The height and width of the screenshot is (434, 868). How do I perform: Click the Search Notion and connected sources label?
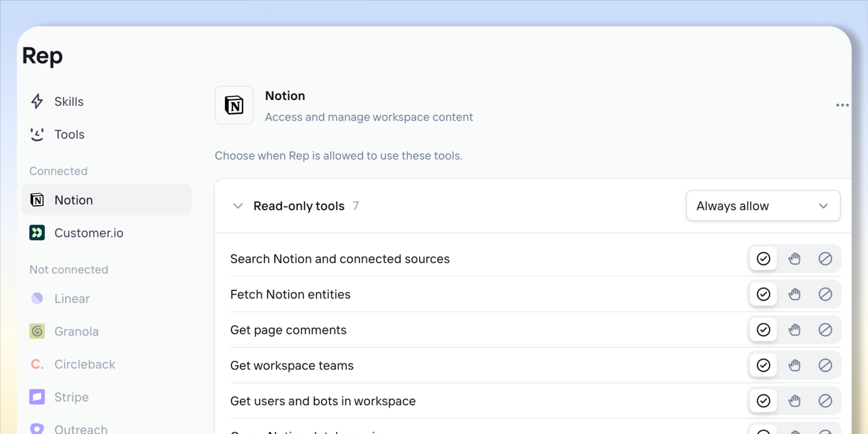coord(340,259)
